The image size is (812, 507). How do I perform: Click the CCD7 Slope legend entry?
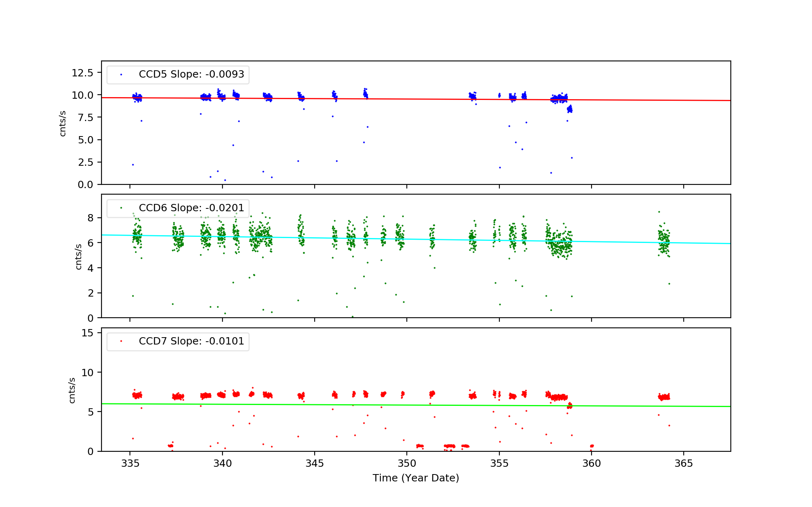point(191,341)
